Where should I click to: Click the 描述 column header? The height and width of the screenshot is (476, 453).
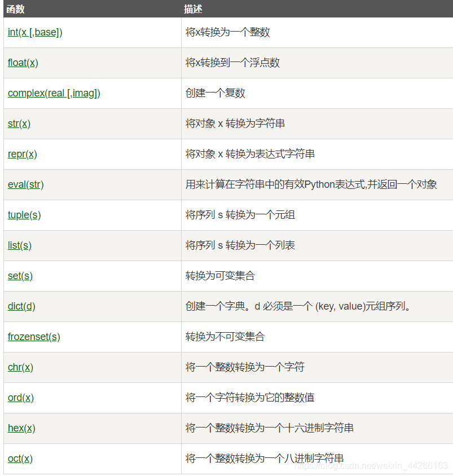click(x=193, y=9)
